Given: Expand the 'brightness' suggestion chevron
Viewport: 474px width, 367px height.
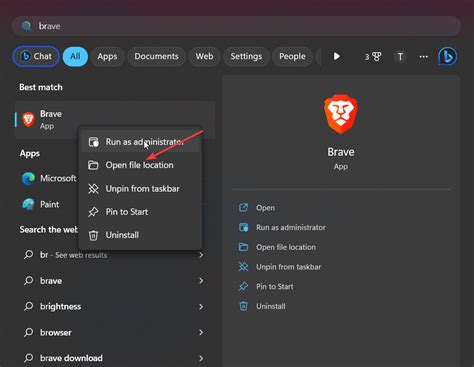Looking at the screenshot, I should (201, 306).
